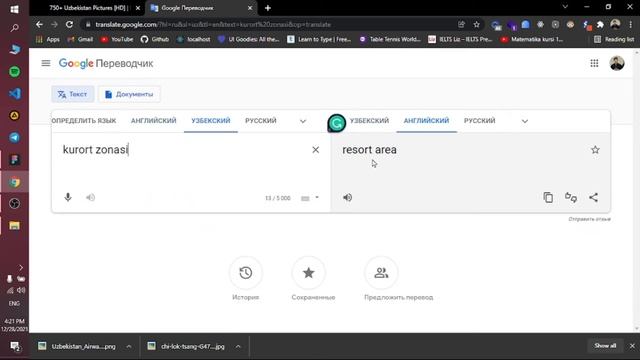Image resolution: width=640 pixels, height=360 pixels.
Task: Select Английский as the target language
Action: 426,121
